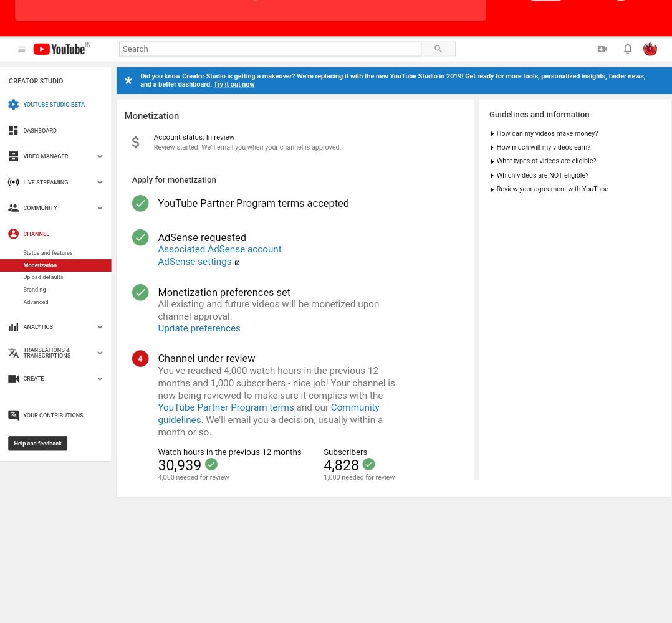The height and width of the screenshot is (623, 672).
Task: Open the account avatar menu
Action: [650, 49]
